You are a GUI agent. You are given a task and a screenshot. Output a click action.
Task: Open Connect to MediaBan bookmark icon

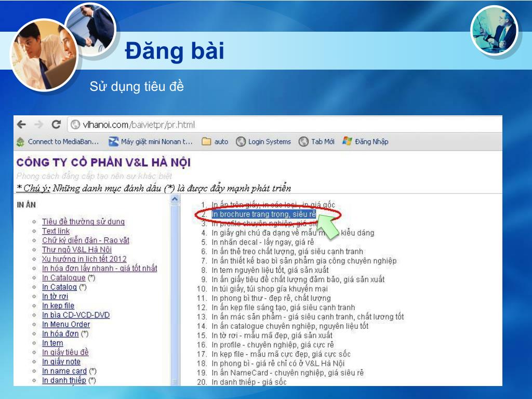[20, 142]
